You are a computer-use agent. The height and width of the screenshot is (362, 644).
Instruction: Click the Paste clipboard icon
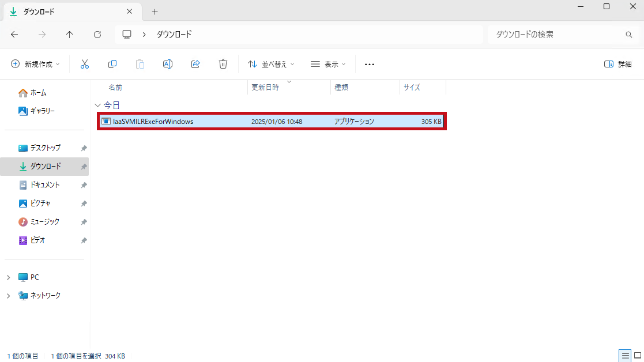[x=140, y=64]
